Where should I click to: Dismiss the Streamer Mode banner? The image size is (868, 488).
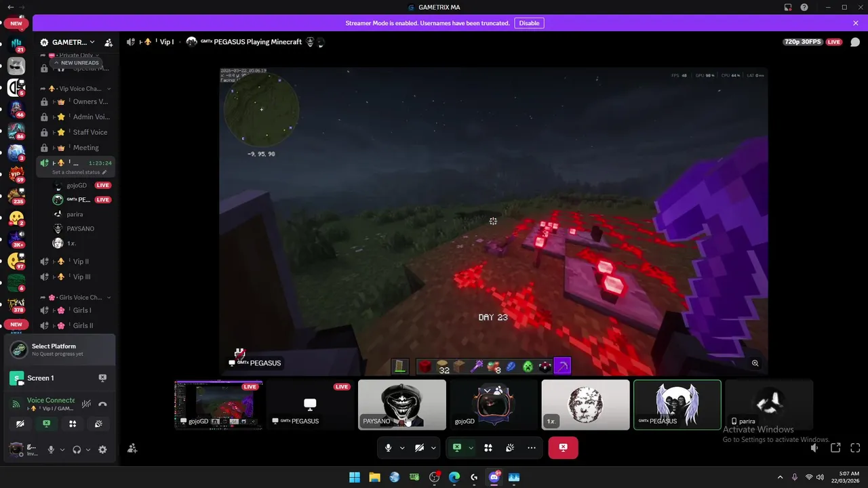point(856,23)
